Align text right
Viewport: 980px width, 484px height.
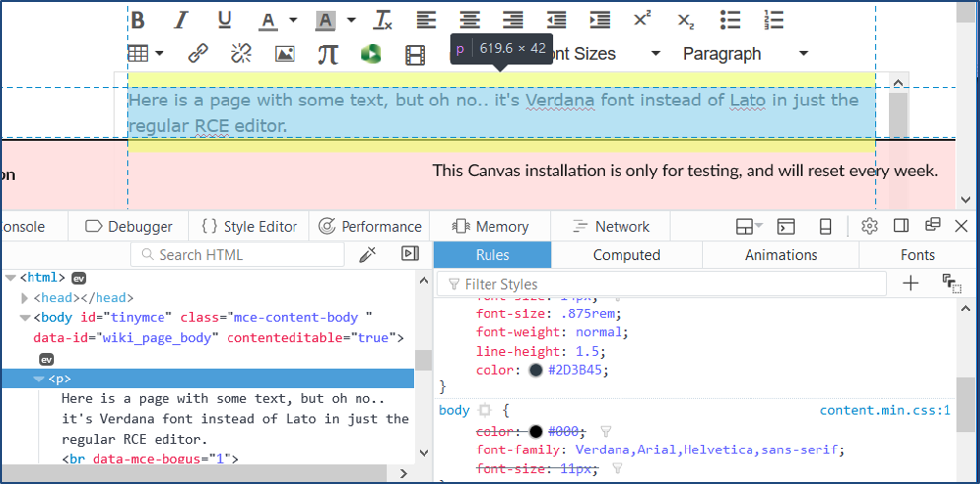pos(513,20)
